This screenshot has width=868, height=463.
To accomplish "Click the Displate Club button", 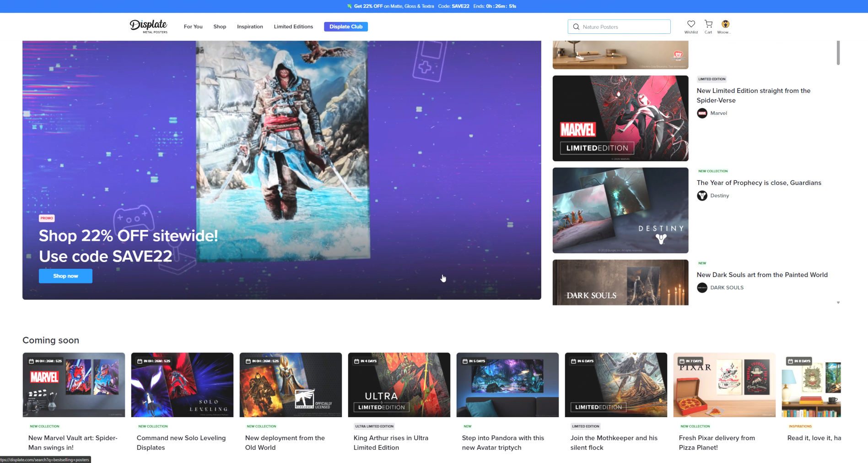I will coord(346,27).
